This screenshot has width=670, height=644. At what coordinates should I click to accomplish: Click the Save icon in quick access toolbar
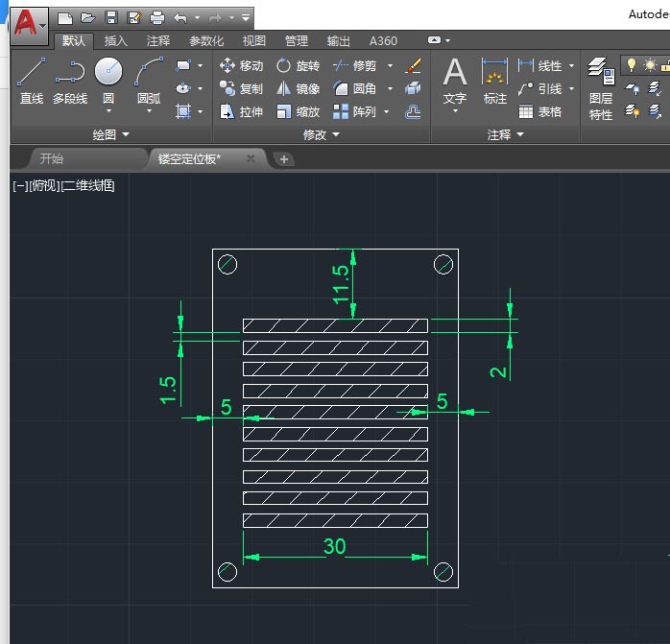pyautogui.click(x=111, y=17)
